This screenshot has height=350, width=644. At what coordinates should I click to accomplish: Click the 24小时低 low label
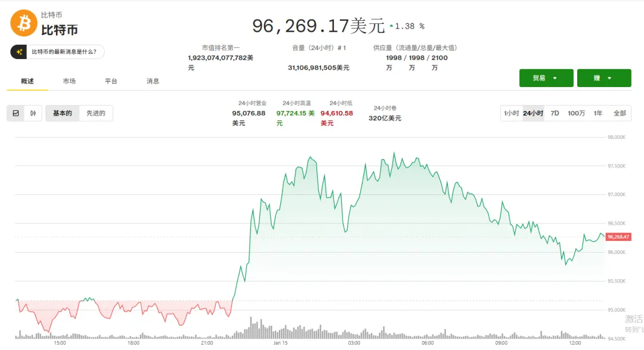click(341, 103)
